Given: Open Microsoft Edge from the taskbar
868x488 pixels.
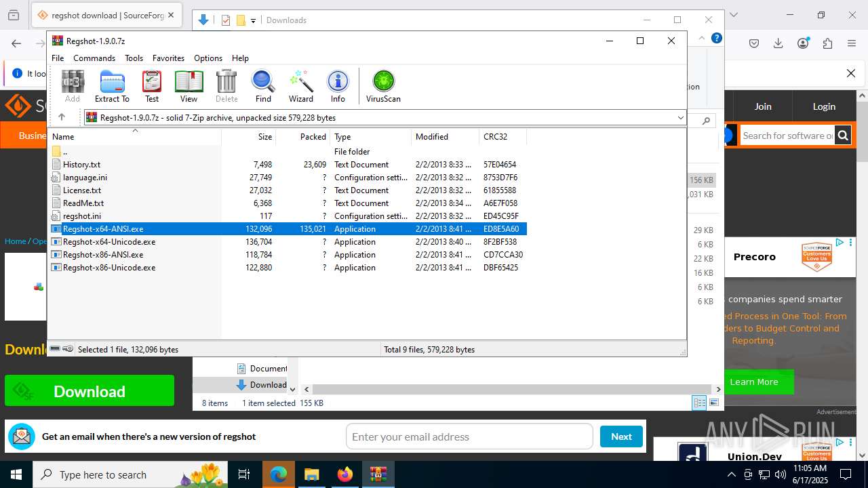Looking at the screenshot, I should click(x=279, y=474).
